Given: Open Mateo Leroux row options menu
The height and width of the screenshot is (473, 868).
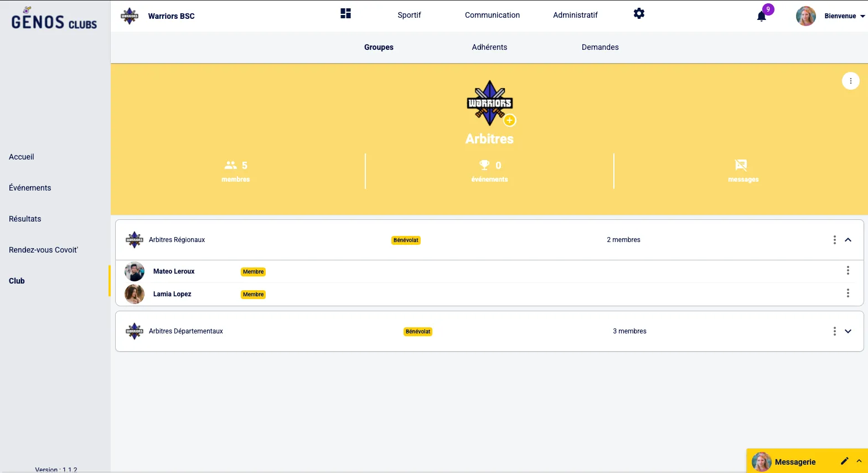Looking at the screenshot, I should (x=848, y=271).
